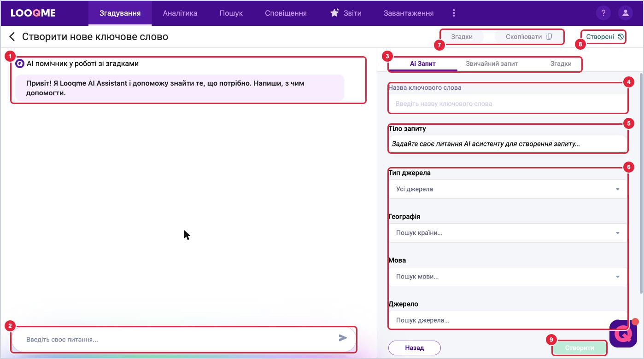This screenshot has width=644, height=359.
Task: Click the Джерело source search field
Action: click(508, 320)
